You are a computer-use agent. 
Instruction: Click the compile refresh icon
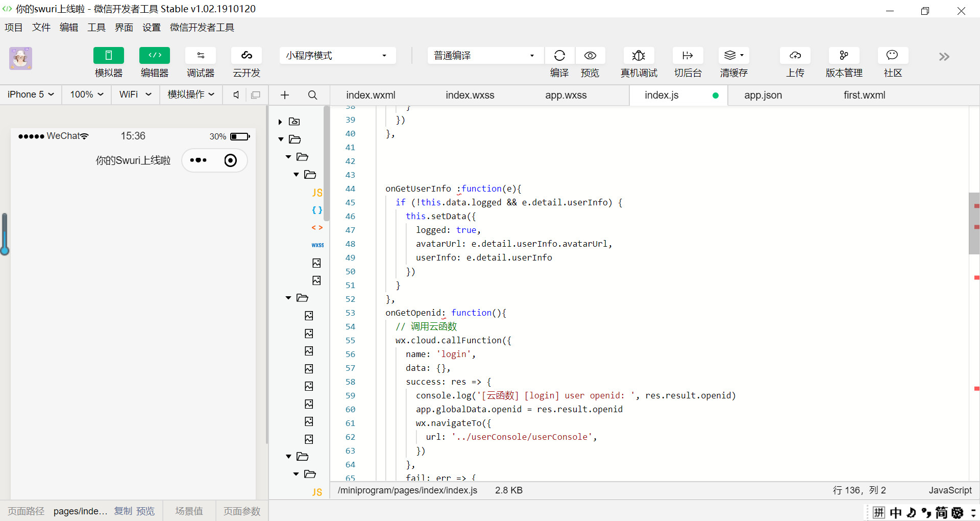click(559, 56)
